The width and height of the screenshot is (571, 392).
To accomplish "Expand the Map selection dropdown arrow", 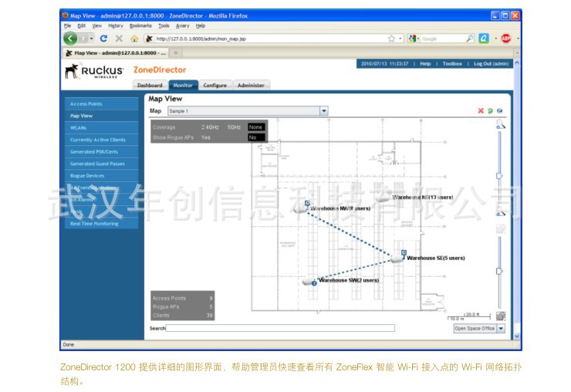I will coord(324,111).
